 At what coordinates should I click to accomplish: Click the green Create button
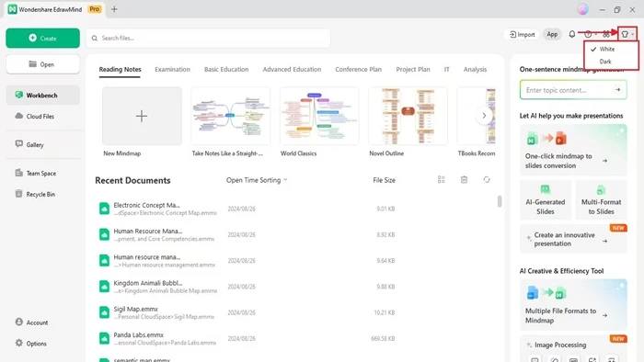[x=42, y=38]
